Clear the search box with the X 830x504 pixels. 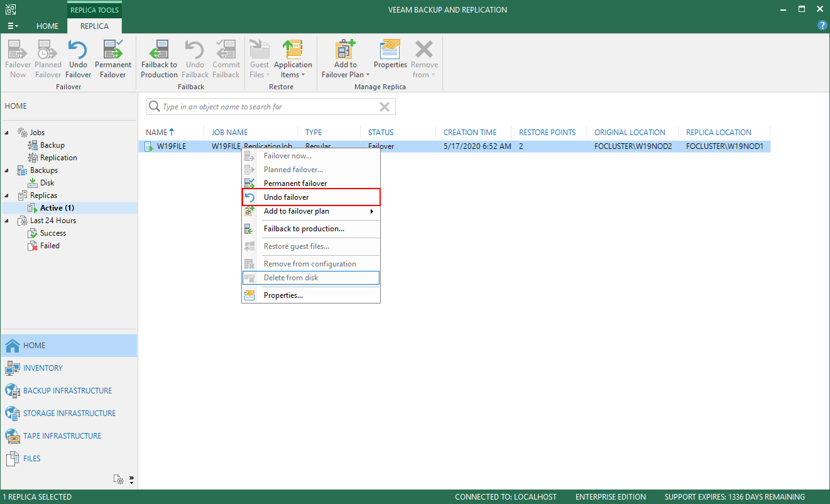click(385, 107)
